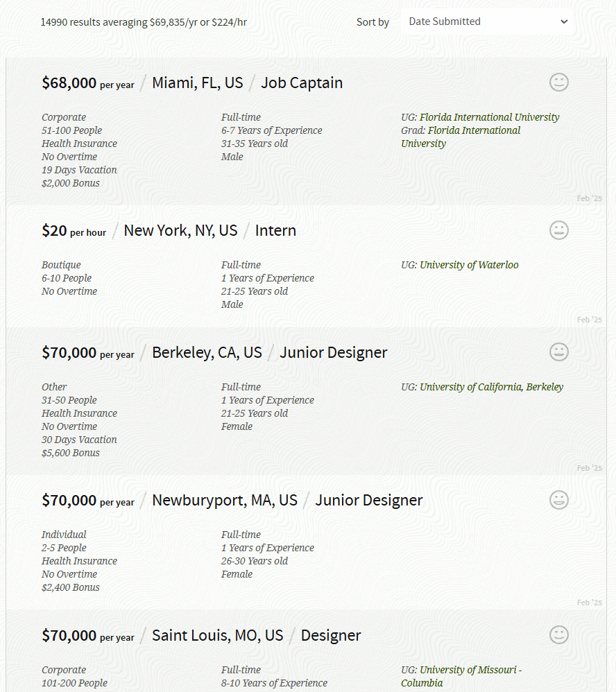Click the face icon on Newburyport Junior Designer entry
The width and height of the screenshot is (616, 692).
point(559,500)
